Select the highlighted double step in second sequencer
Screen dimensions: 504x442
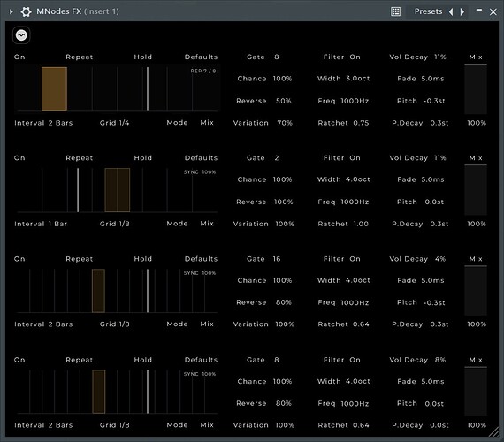coord(118,190)
